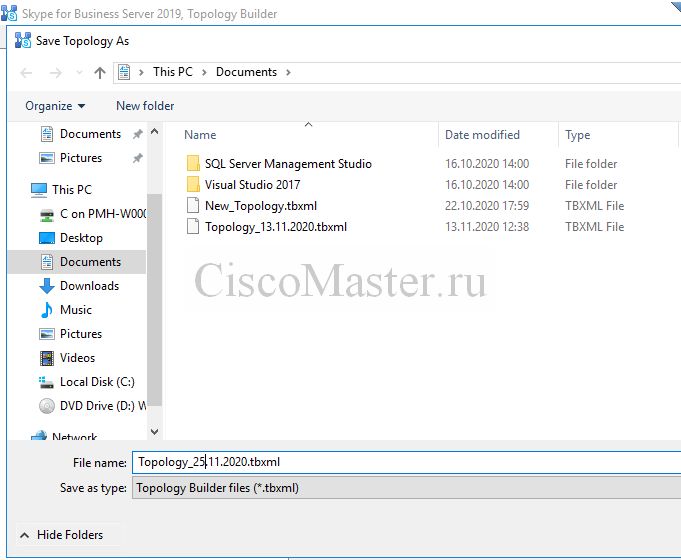Expand the chevron after This PC breadcrumb
Screen dimensions: 681x560
(x=204, y=73)
